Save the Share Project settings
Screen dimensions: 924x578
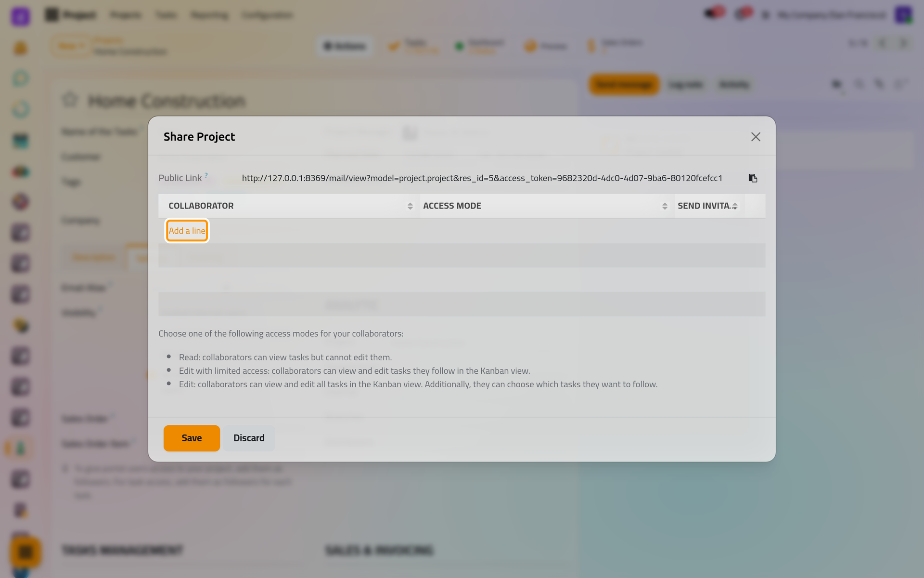tap(192, 438)
